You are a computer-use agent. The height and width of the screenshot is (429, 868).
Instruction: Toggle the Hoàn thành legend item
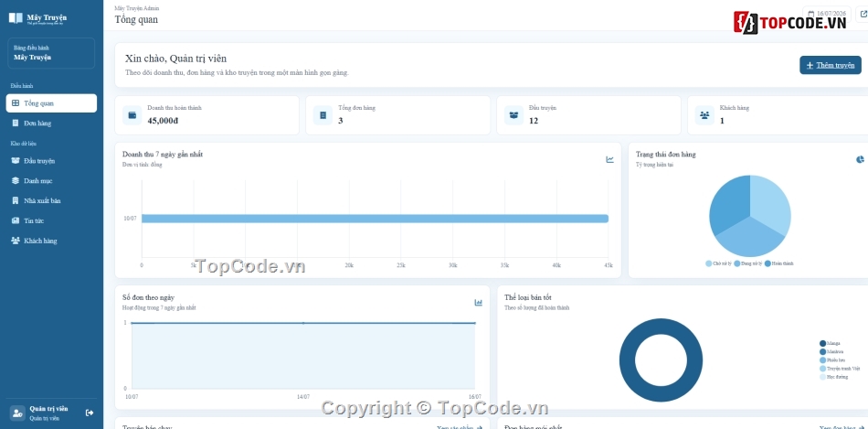(778, 263)
